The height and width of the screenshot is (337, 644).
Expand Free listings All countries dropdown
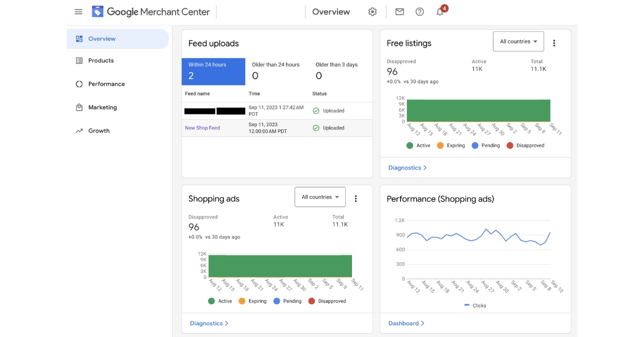(x=518, y=41)
